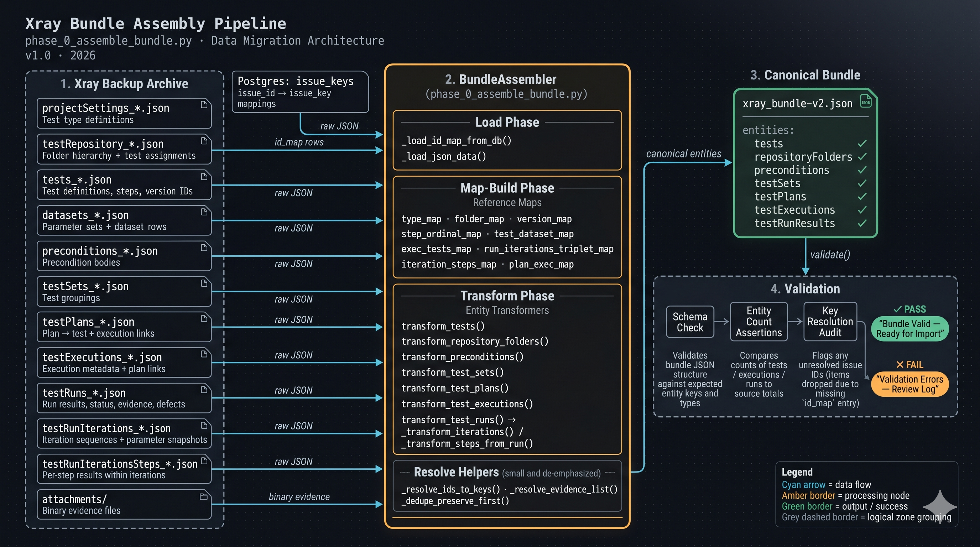
Task: Click the checkmark icon next to PASS
Action: pos(897,309)
